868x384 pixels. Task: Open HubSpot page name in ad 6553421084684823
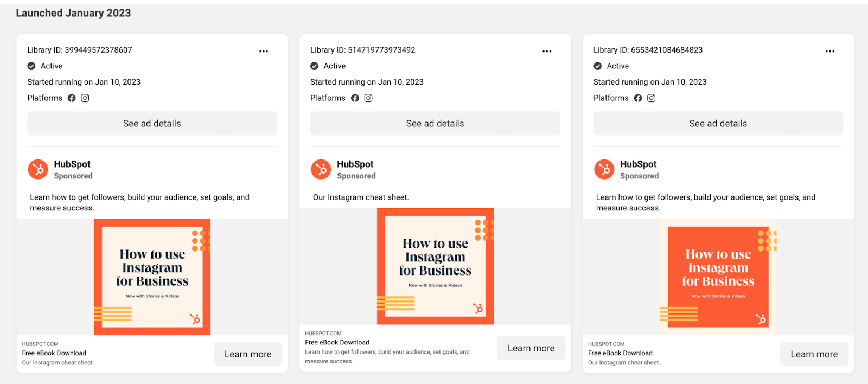[639, 164]
